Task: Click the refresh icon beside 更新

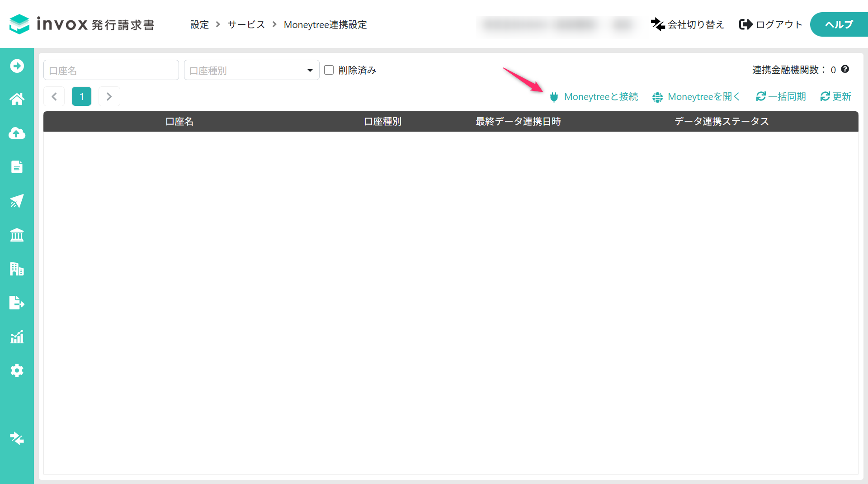Action: (x=825, y=96)
